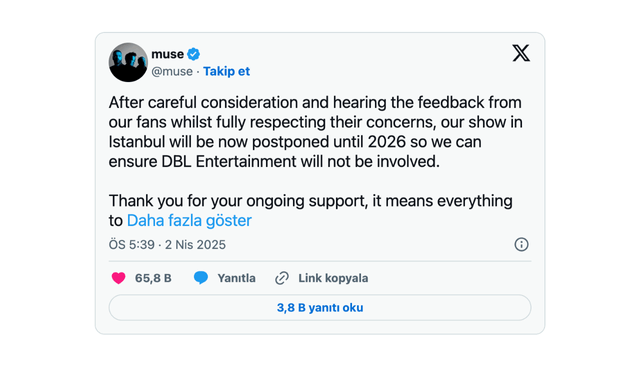Click the 65,8 B like count
641x380 pixels.
pos(153,278)
